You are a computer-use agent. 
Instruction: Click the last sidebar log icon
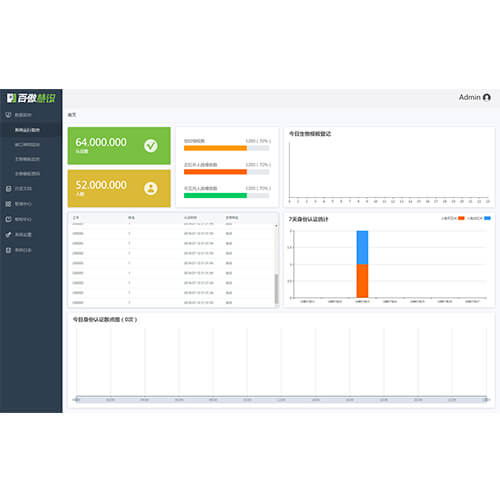coord(9,250)
